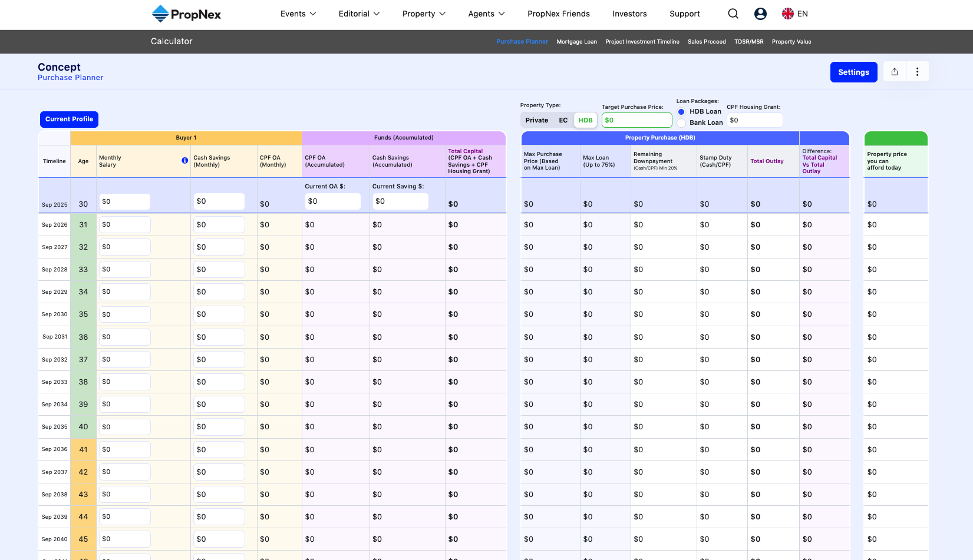Open the user account profile icon
The width and height of the screenshot is (973, 560).
[760, 14]
